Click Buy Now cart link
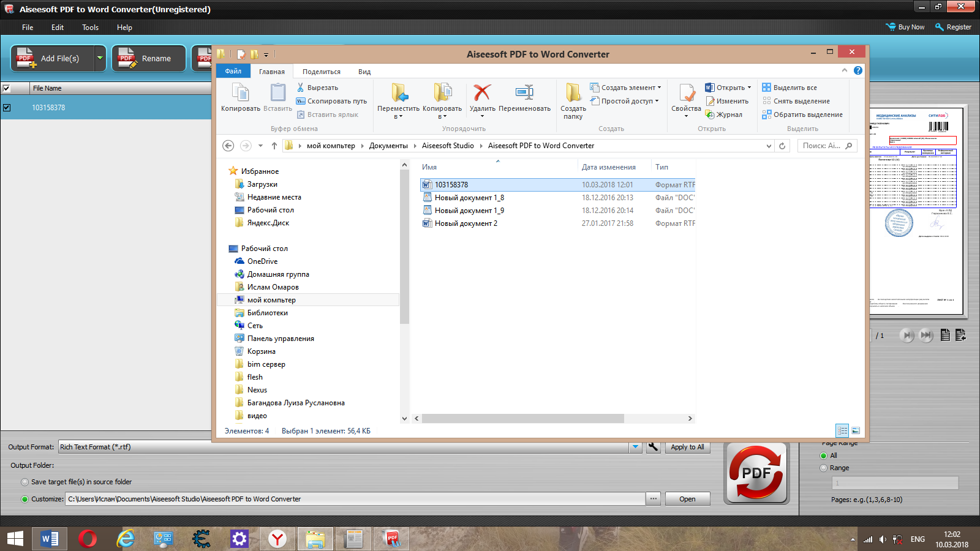This screenshot has width=980, height=551. click(905, 27)
